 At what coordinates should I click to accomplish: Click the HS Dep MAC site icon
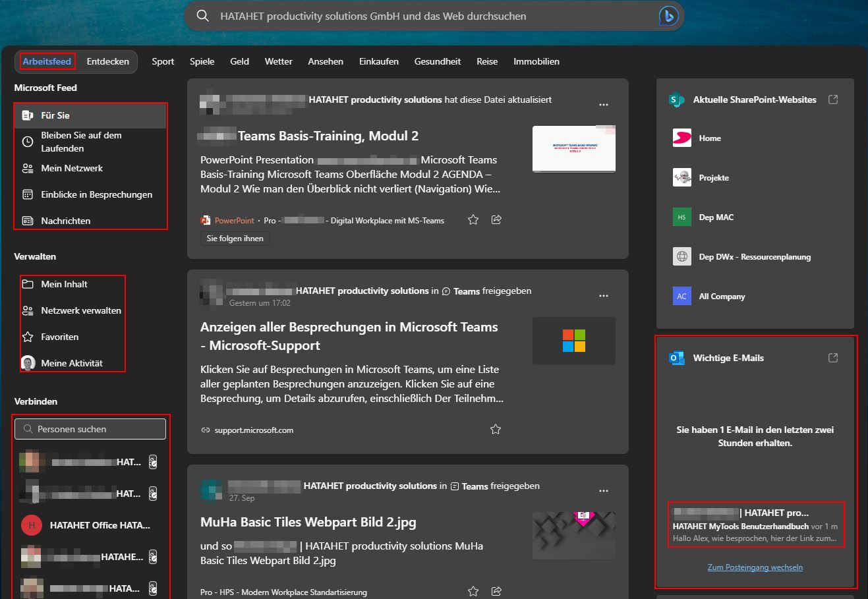682,217
